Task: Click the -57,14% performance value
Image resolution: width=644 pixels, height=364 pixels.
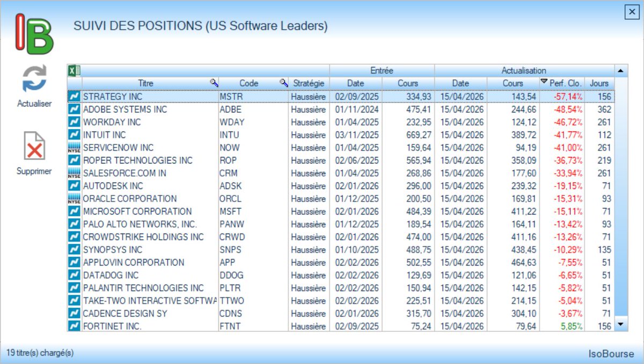Action: [568, 97]
